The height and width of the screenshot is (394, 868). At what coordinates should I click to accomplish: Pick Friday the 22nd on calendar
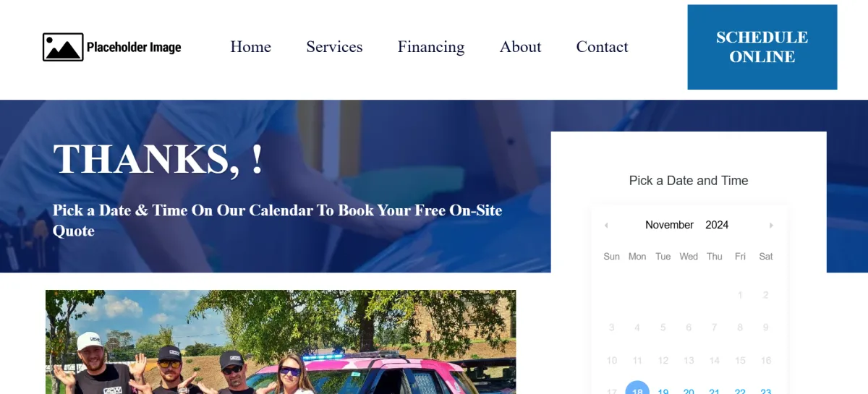[740, 390]
